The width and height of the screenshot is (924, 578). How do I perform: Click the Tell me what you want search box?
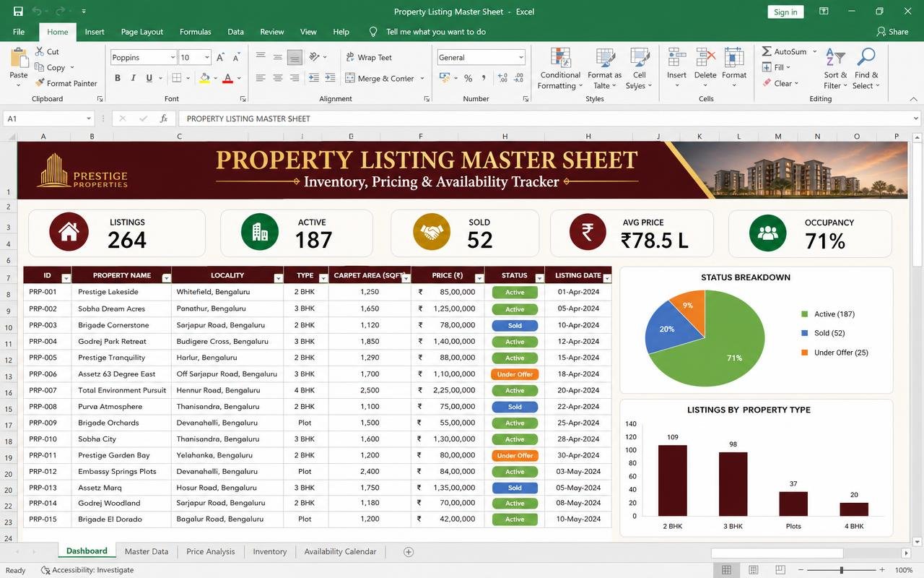428,32
